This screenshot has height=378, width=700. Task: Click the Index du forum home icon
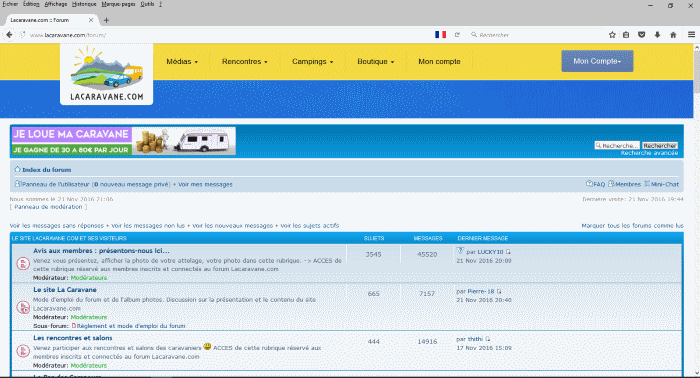tap(17, 170)
